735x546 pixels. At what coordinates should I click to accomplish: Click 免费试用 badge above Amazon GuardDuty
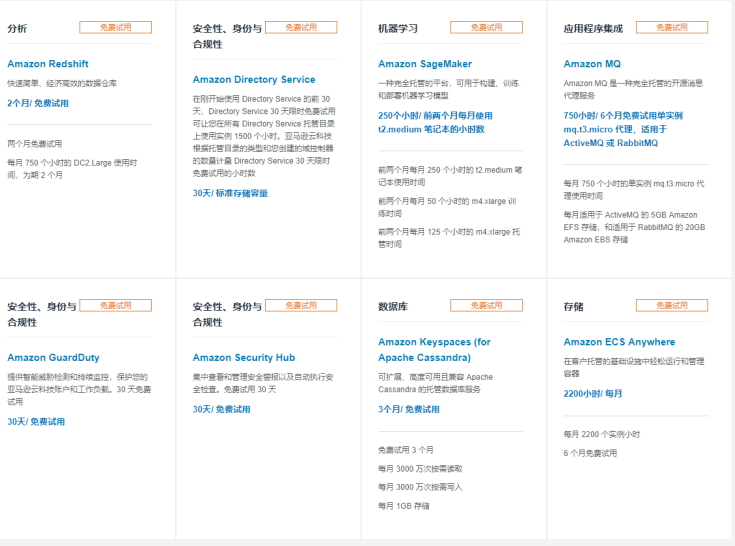tap(115, 306)
